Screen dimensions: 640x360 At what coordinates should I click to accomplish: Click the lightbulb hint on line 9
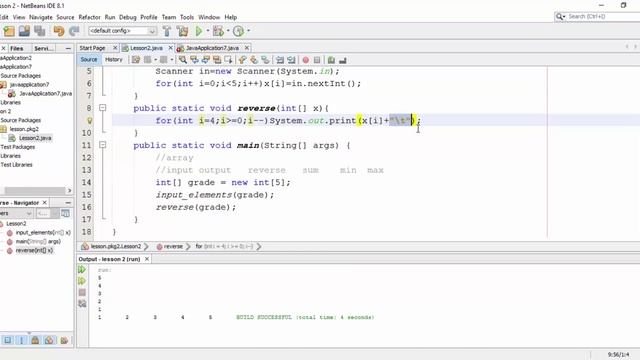(x=89, y=120)
